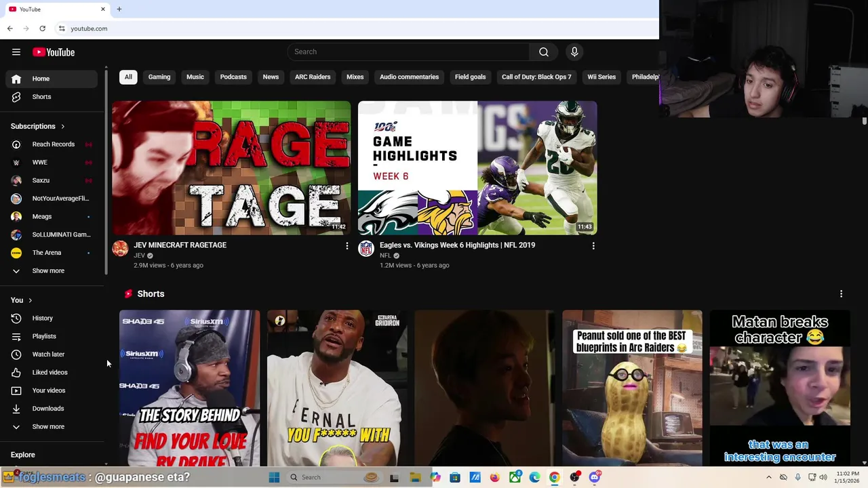
Task: Open the YouTube hamburger guide menu
Action: point(16,52)
